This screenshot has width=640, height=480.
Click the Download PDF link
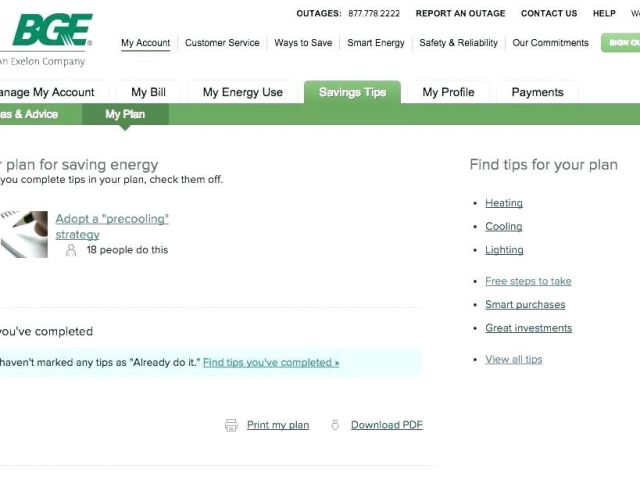pyautogui.click(x=386, y=425)
